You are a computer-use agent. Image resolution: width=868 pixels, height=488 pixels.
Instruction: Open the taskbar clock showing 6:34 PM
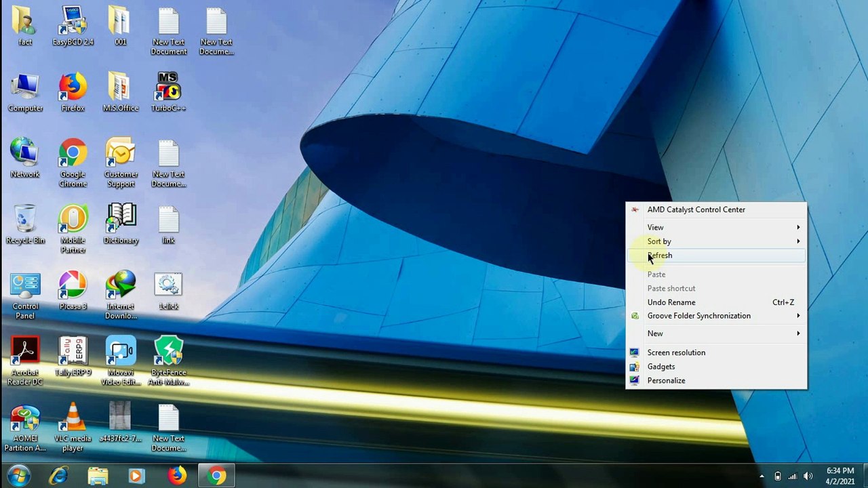tap(840, 476)
